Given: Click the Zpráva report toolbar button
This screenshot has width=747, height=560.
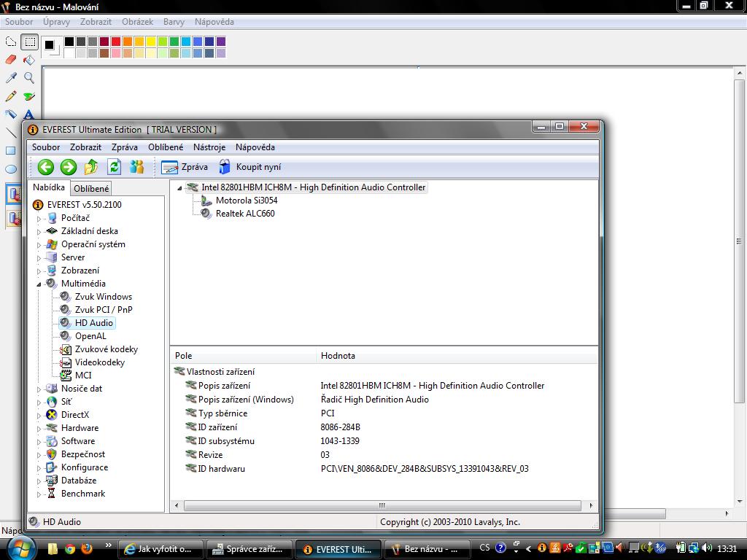Looking at the screenshot, I should (x=185, y=167).
